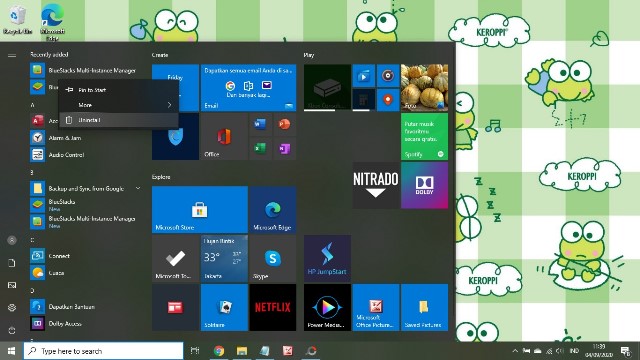This screenshot has height=360, width=640.
Task: Expand the Start menu hamburger navigation
Action: [x=12, y=55]
